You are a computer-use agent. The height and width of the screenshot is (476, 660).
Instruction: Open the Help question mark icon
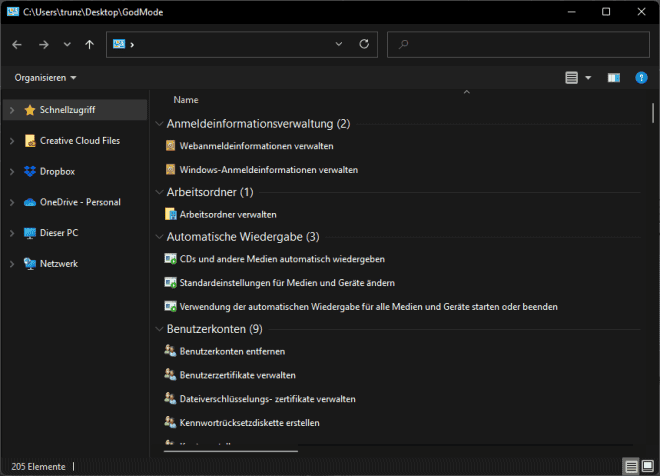642,77
